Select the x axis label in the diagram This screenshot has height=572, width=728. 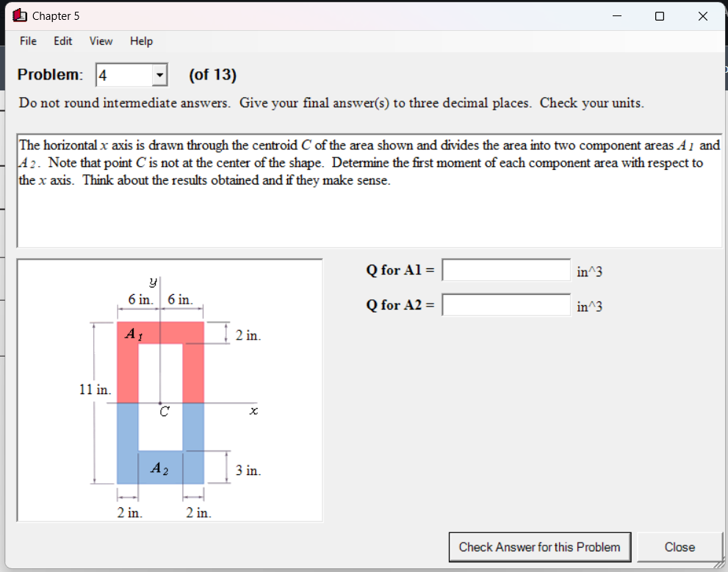coord(253,411)
